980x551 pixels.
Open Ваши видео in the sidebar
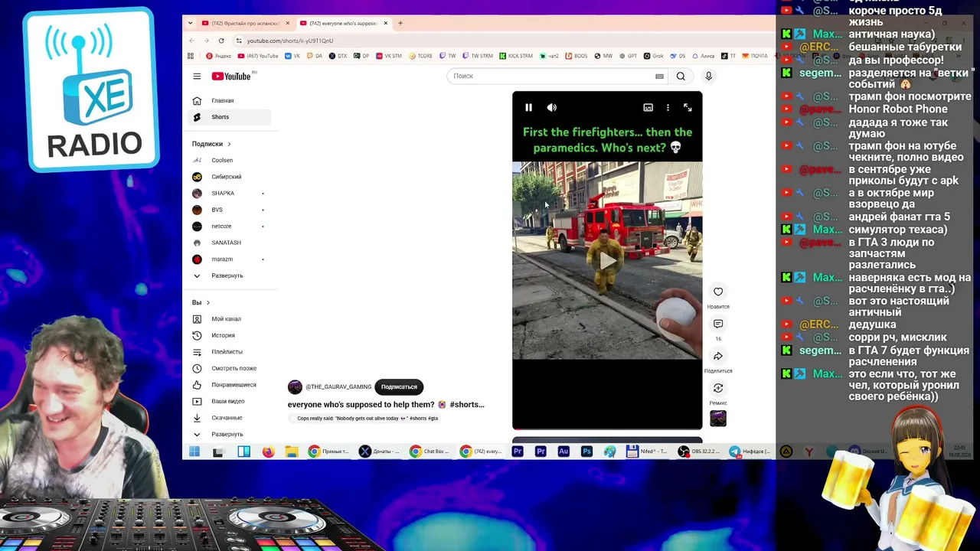[230, 401]
